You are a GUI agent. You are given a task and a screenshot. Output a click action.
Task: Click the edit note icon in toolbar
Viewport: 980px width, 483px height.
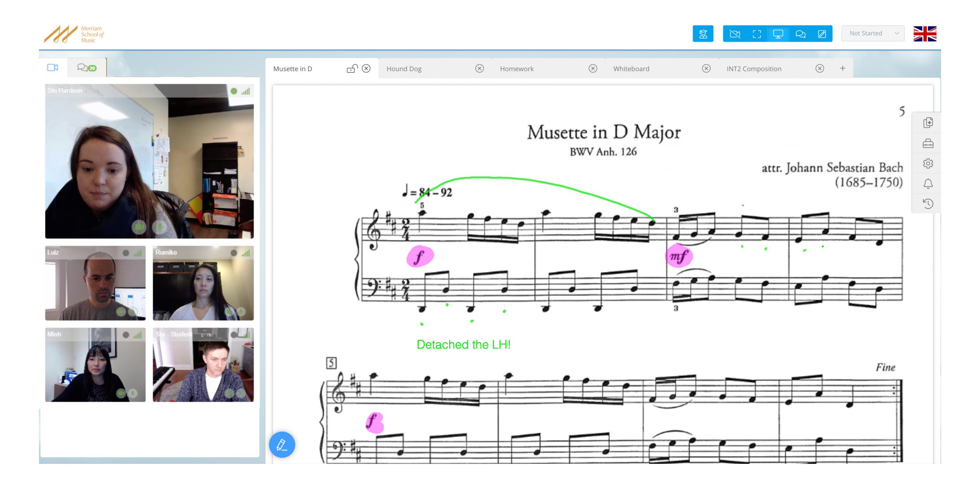822,34
